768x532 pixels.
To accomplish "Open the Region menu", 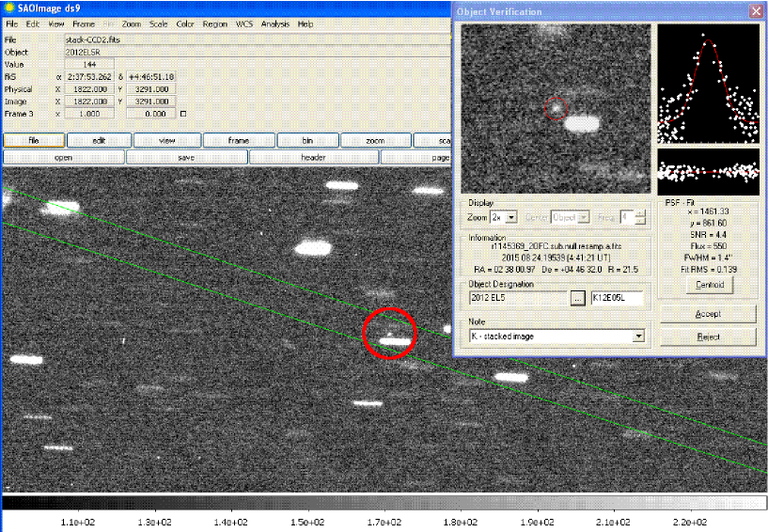I will pos(214,23).
